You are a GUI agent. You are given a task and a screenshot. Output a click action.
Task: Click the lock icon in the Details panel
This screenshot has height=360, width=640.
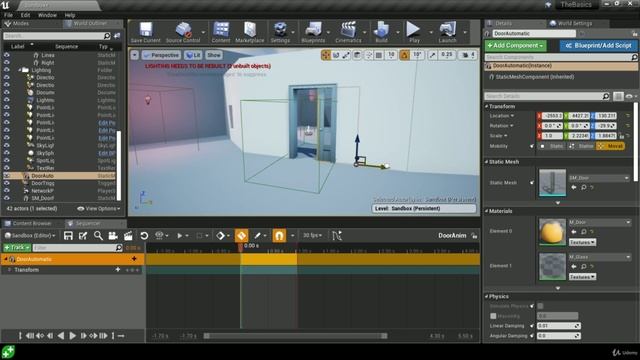634,33
